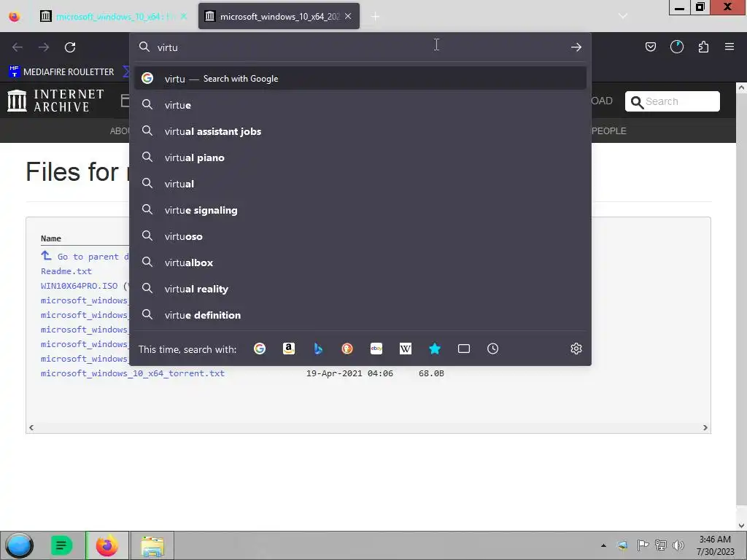Search this time with DuckDuckGo icon
This screenshot has width=747, height=560.
(x=347, y=349)
